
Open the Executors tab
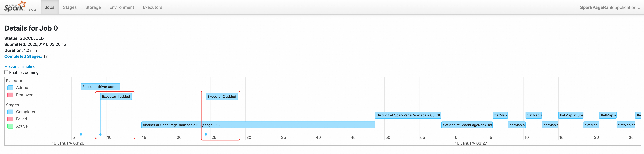coord(152,7)
